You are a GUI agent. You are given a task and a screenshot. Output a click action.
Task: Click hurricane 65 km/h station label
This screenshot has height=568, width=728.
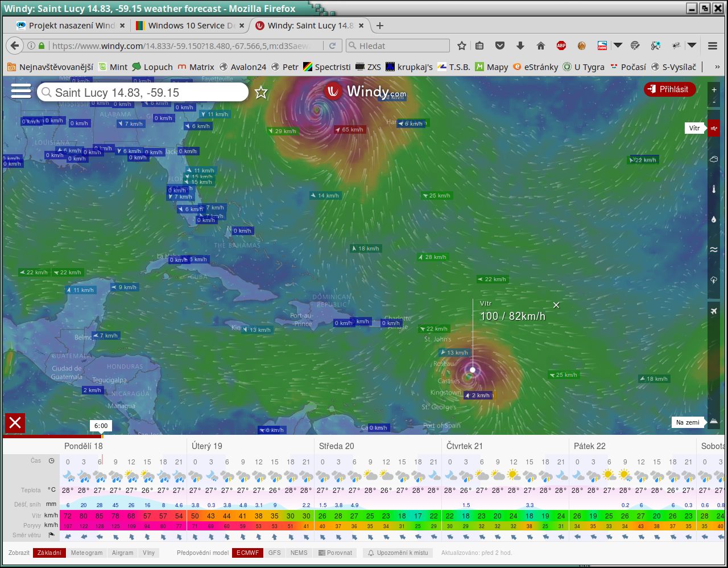coord(349,129)
